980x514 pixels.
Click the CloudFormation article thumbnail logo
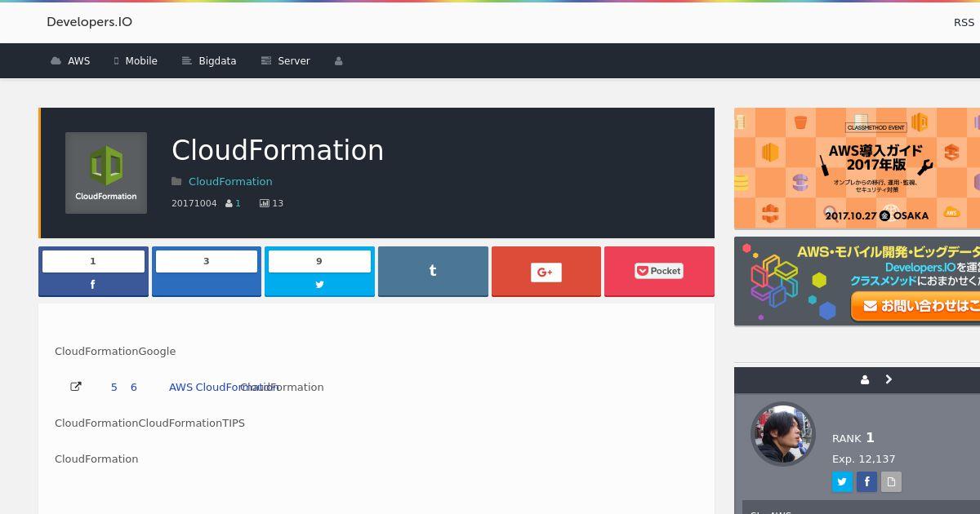[x=106, y=173]
